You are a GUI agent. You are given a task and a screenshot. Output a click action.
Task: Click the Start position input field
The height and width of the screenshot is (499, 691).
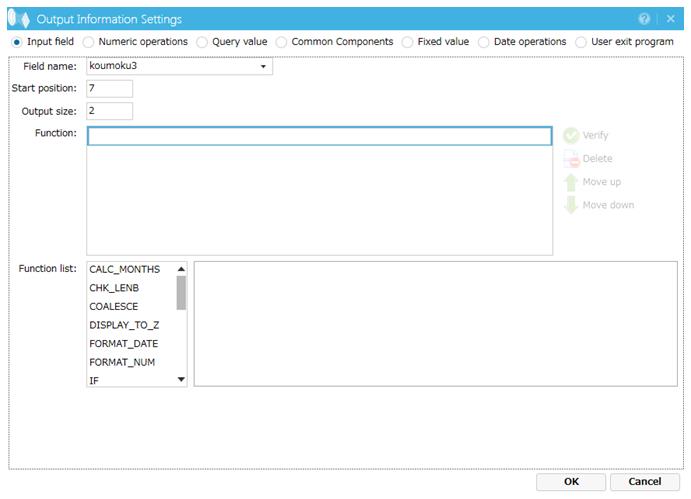pos(110,88)
